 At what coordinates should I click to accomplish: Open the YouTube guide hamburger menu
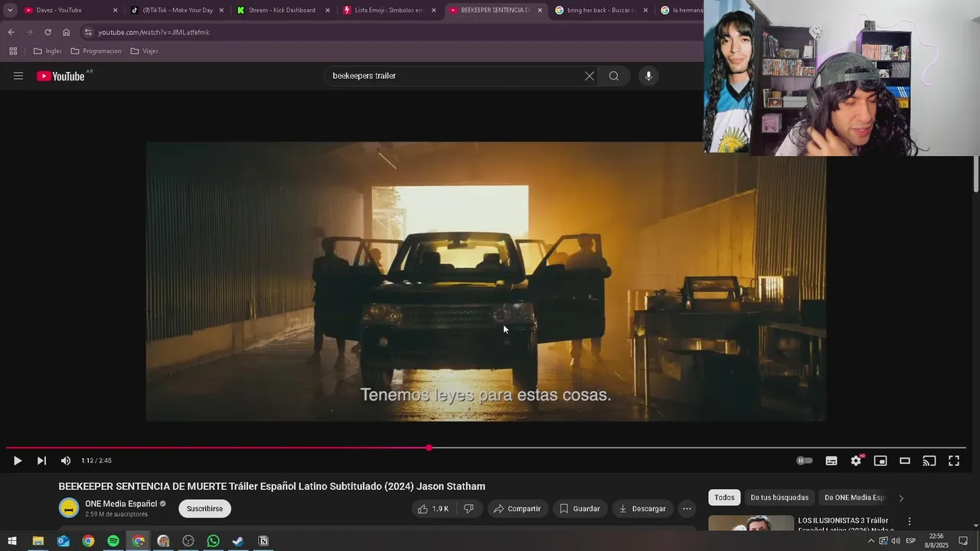click(x=18, y=76)
